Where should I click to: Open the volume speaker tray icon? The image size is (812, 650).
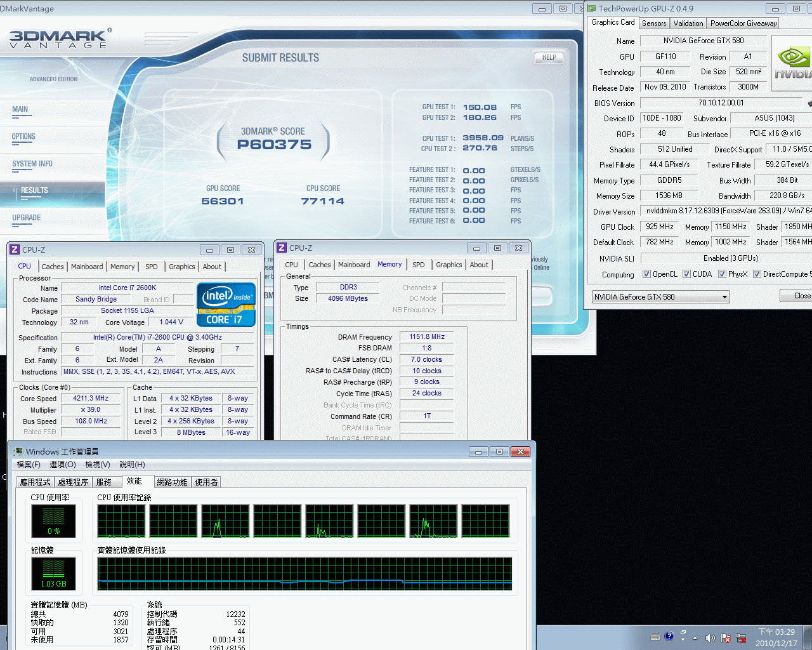point(710,637)
